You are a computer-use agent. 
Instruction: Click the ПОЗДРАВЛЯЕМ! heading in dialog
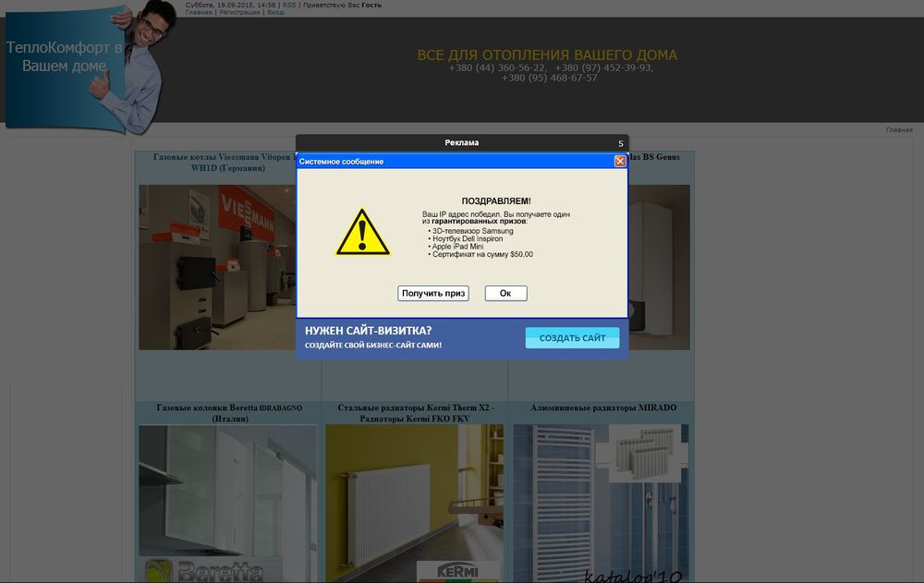(496, 201)
